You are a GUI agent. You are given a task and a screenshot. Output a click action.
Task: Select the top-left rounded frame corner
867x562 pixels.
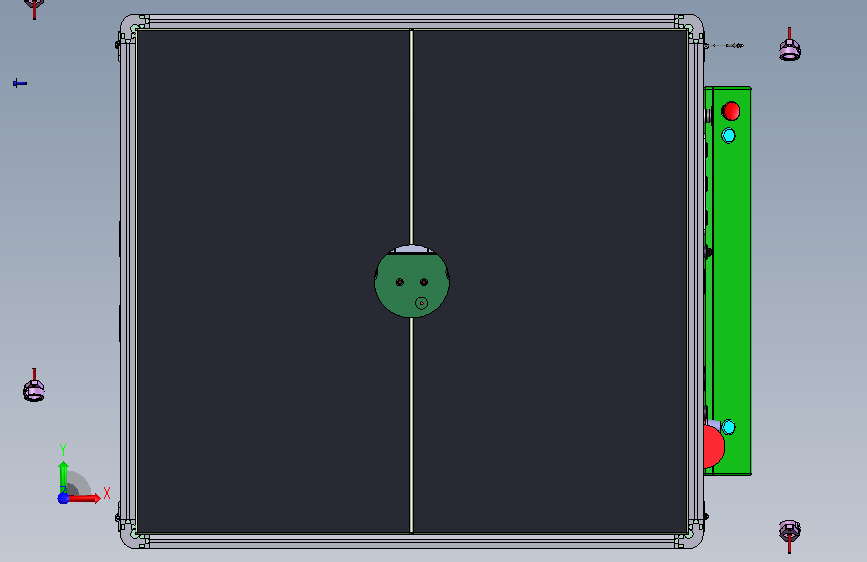tap(130, 25)
